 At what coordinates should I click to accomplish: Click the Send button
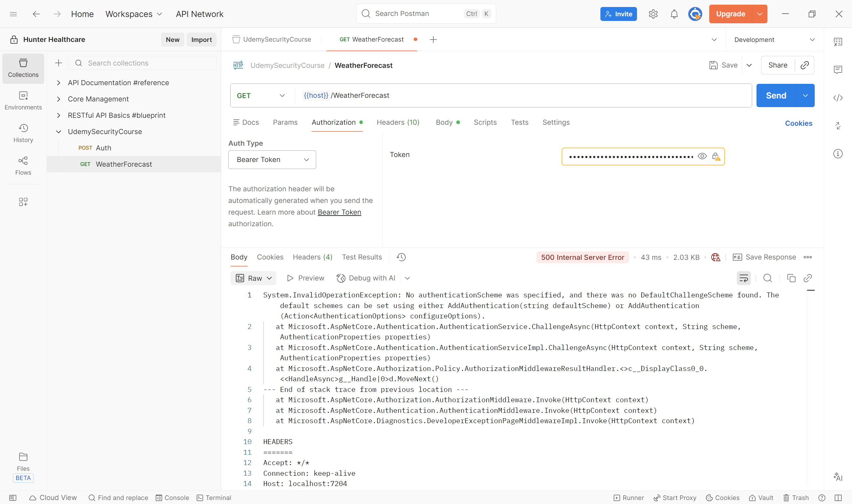pos(775,95)
